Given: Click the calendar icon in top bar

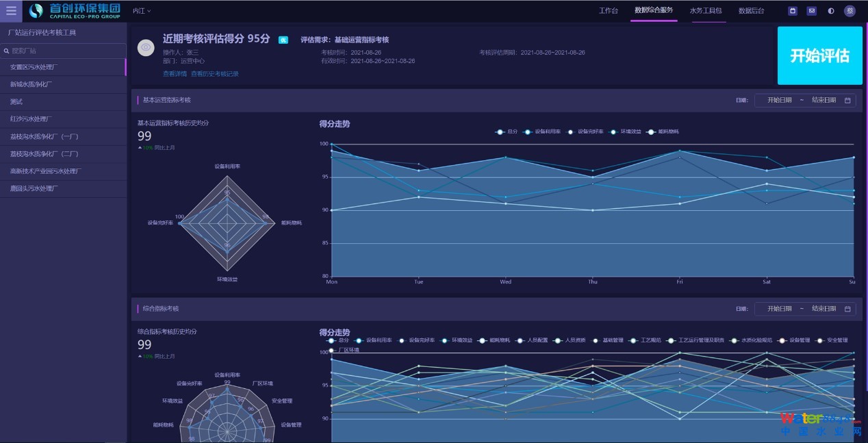Looking at the screenshot, I should pos(793,10).
